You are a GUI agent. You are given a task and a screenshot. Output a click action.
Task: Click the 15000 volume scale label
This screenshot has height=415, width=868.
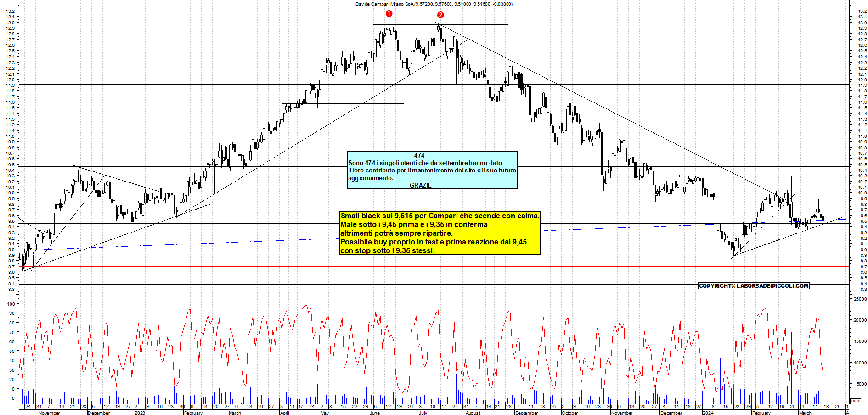[860, 341]
